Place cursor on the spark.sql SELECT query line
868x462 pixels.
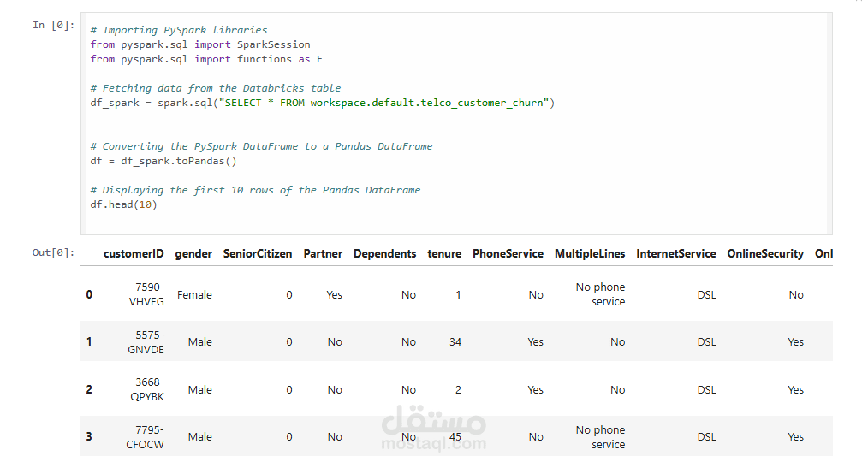coord(322,103)
